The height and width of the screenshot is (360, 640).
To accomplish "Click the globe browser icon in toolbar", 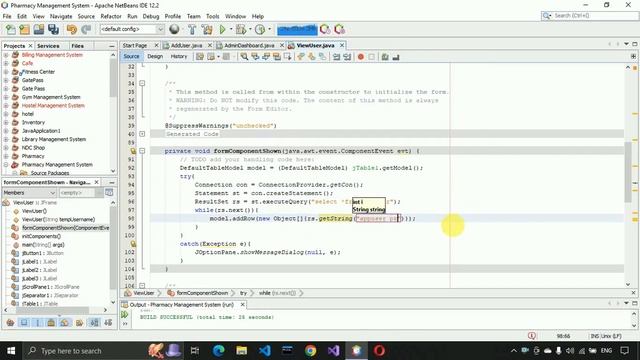I will (x=174, y=29).
